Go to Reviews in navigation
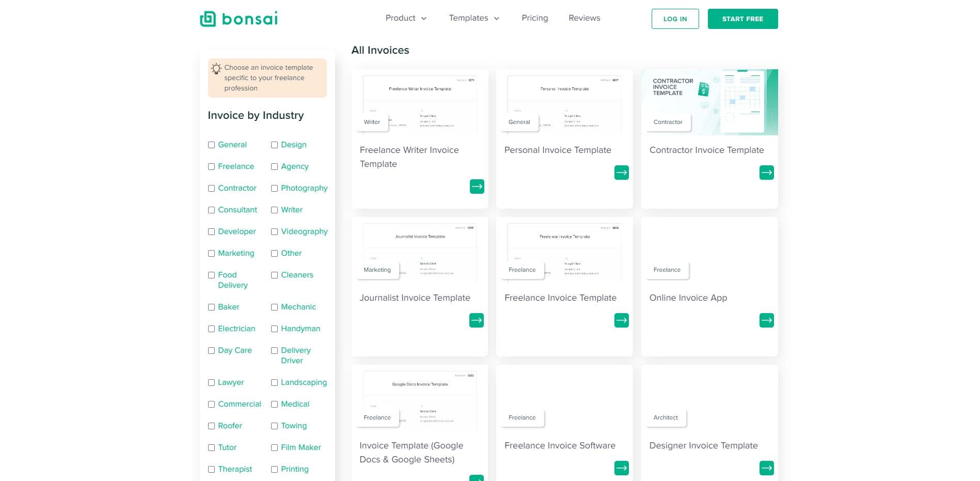Image resolution: width=980 pixels, height=481 pixels. click(x=584, y=18)
